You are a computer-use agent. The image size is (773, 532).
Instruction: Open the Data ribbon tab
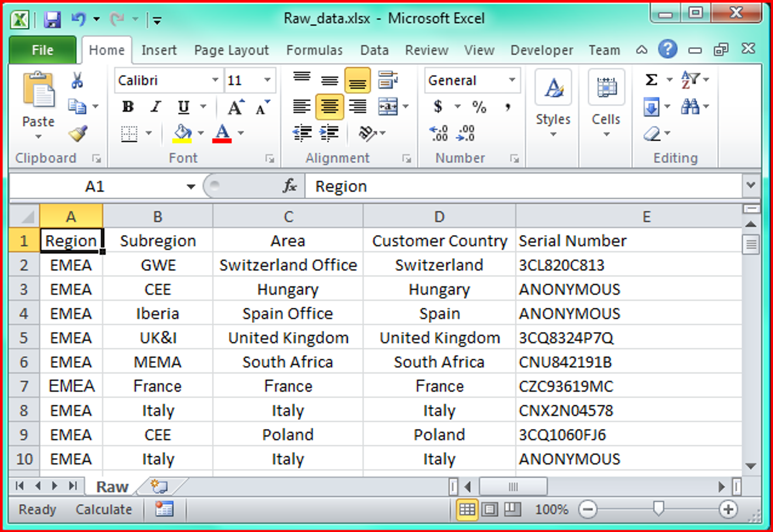click(x=374, y=50)
